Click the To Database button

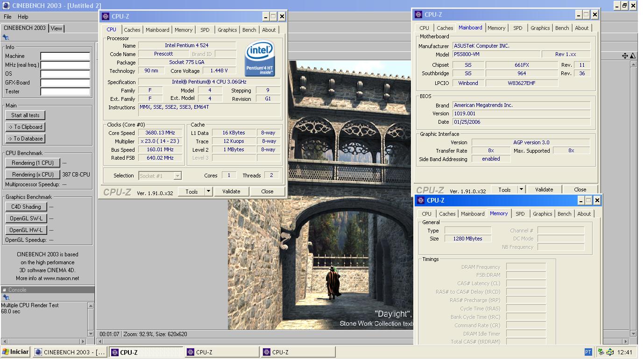[25, 139]
